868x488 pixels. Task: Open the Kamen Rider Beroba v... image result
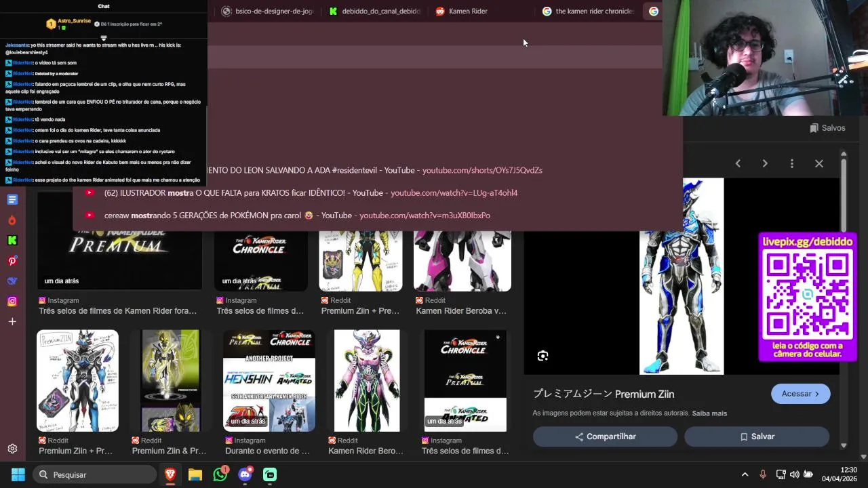(x=462, y=261)
